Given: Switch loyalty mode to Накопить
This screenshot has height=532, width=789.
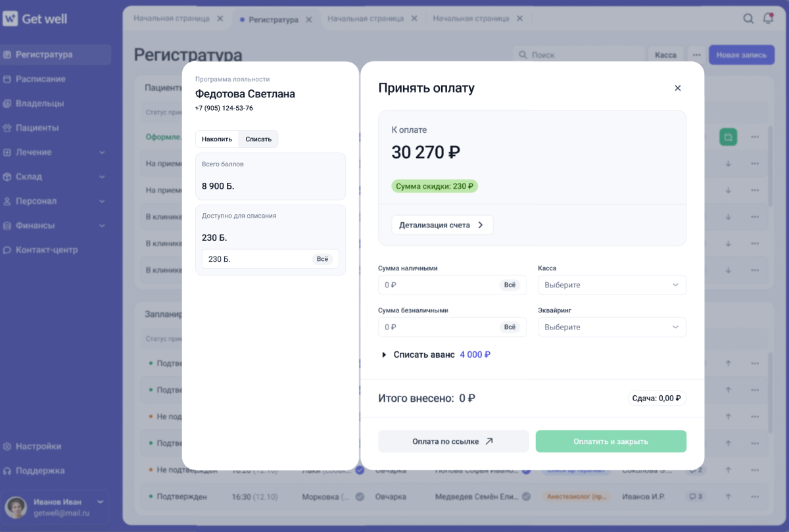Looking at the screenshot, I should (x=217, y=139).
